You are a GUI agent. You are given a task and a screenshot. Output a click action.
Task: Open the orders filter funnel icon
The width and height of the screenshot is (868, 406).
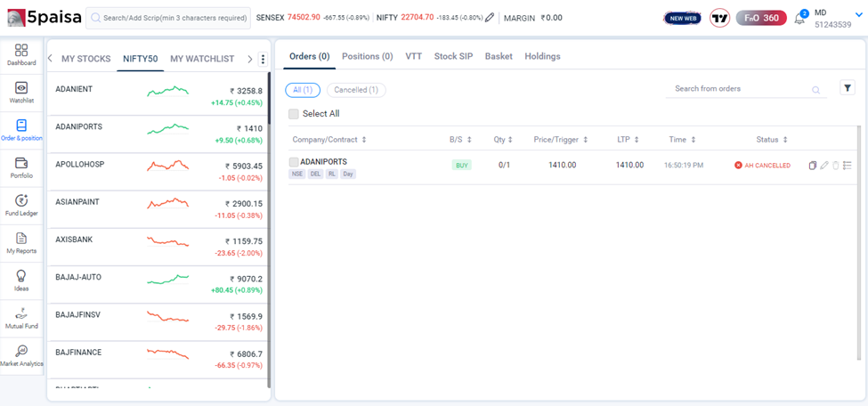pos(848,87)
